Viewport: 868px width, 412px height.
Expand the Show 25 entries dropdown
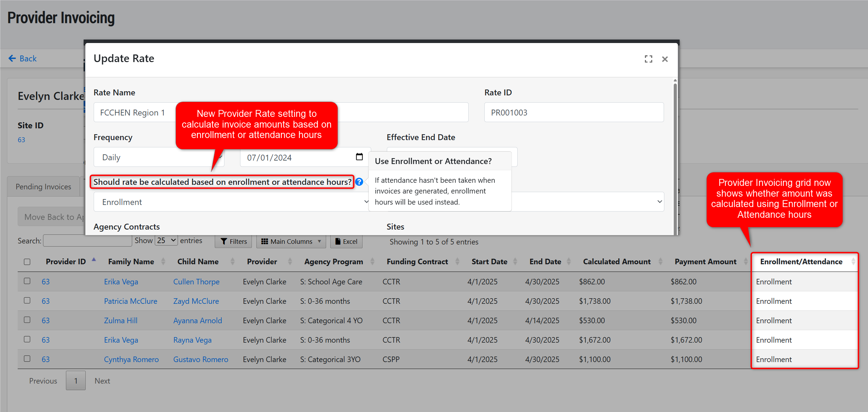coord(167,240)
